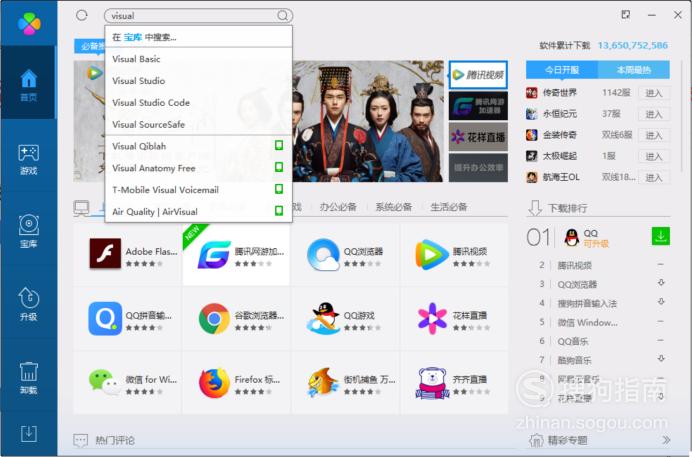Open the 宝库 library section in sidebar
The height and width of the screenshot is (457, 692).
tap(29, 231)
